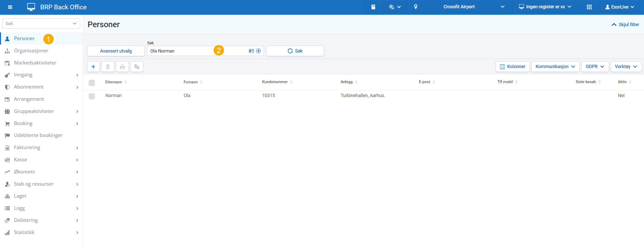Click the Søk refresh button
The image size is (644, 247).
pos(295,51)
